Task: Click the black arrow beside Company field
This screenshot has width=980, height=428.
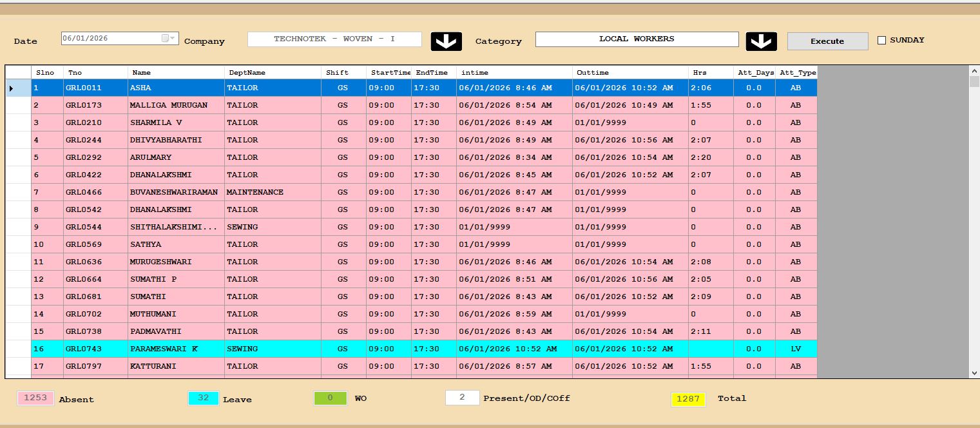Action: click(x=446, y=41)
